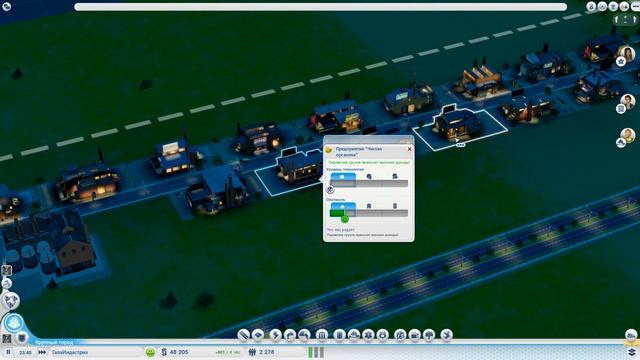The width and height of the screenshot is (640, 360).
Task: Open the Power lightning-bolt menu
Action: (x=276, y=335)
